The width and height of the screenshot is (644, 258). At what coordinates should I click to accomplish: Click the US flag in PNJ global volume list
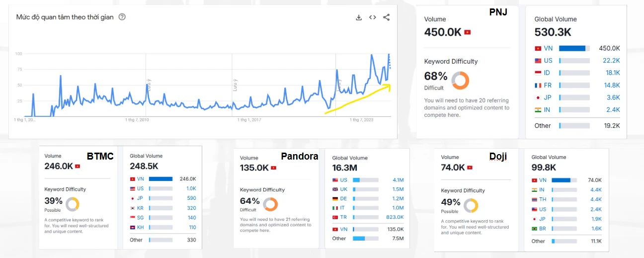[x=538, y=61]
